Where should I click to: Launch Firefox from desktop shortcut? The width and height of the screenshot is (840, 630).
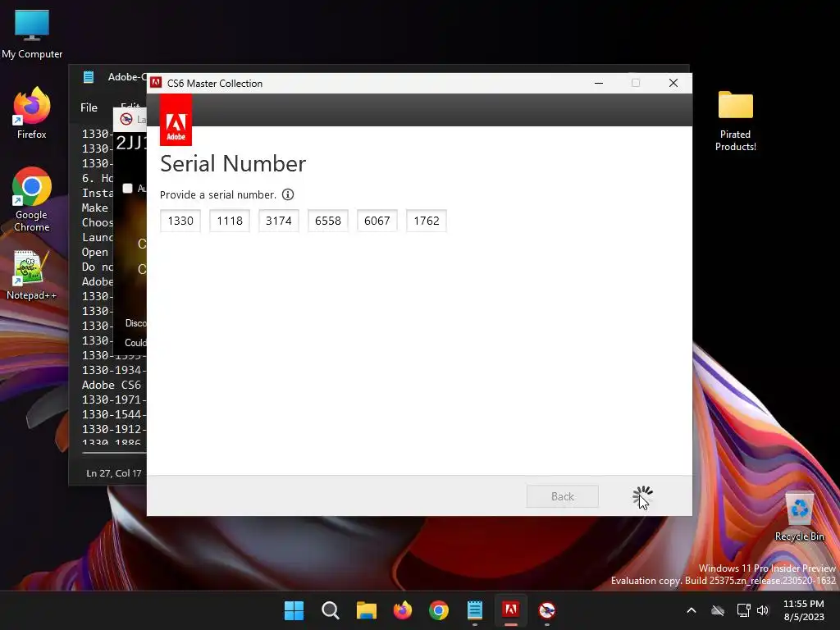(x=32, y=113)
